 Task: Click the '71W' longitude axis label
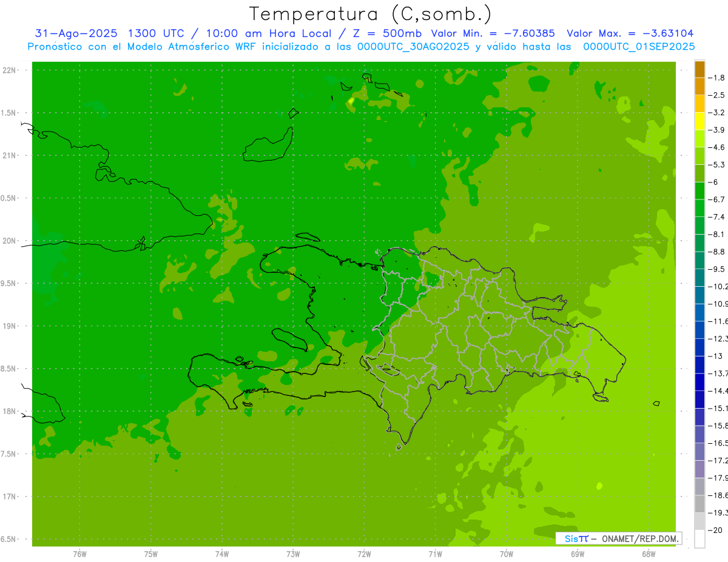pos(435,554)
